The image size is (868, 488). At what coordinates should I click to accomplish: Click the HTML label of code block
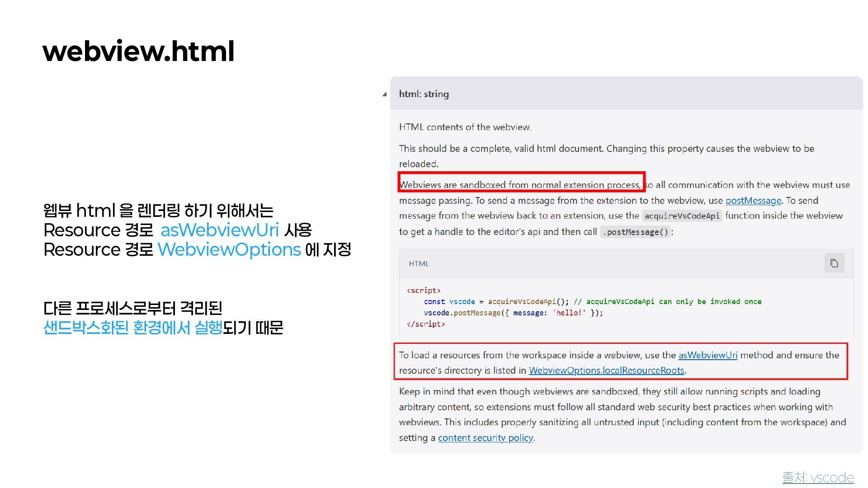coord(419,264)
